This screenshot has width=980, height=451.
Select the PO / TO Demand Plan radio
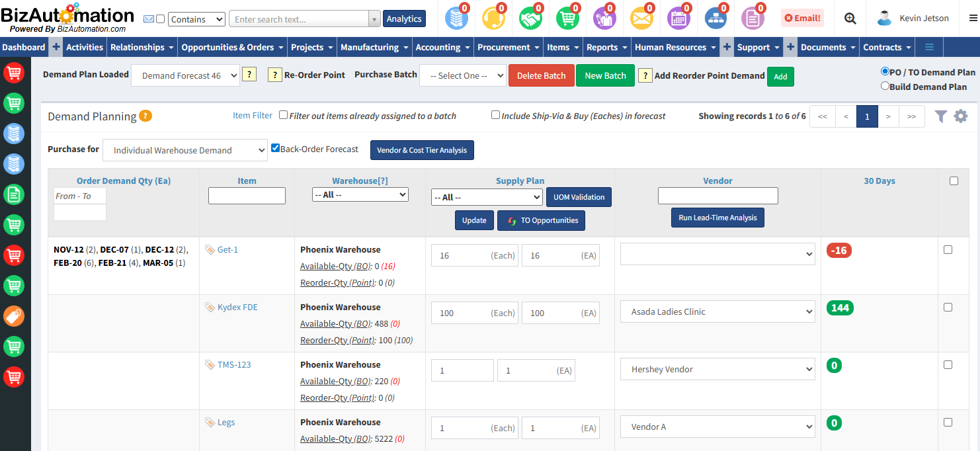tap(885, 71)
